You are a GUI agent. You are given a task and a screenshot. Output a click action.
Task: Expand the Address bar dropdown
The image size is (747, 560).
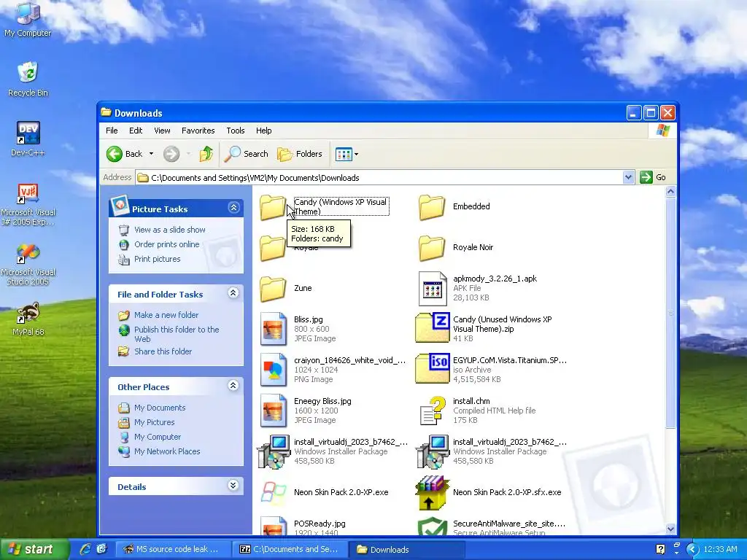coord(628,177)
